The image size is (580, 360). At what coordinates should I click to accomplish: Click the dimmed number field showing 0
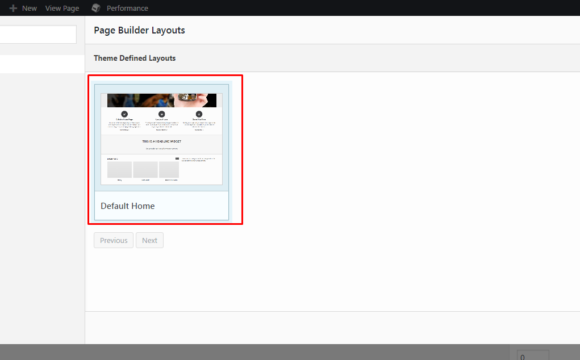click(533, 356)
